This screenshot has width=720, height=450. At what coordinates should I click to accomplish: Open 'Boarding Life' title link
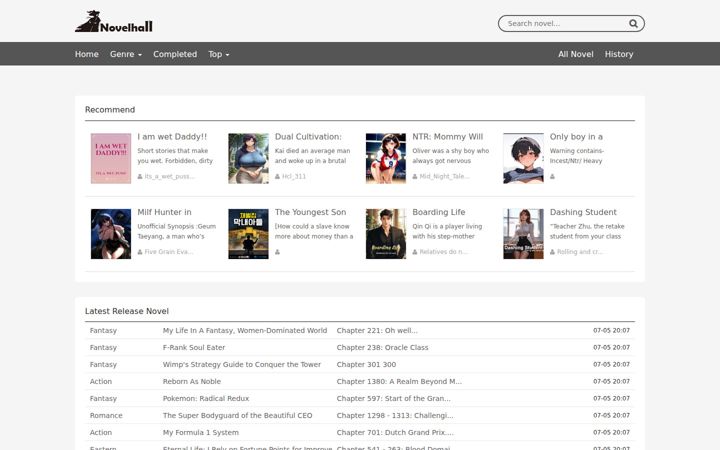coord(439,212)
